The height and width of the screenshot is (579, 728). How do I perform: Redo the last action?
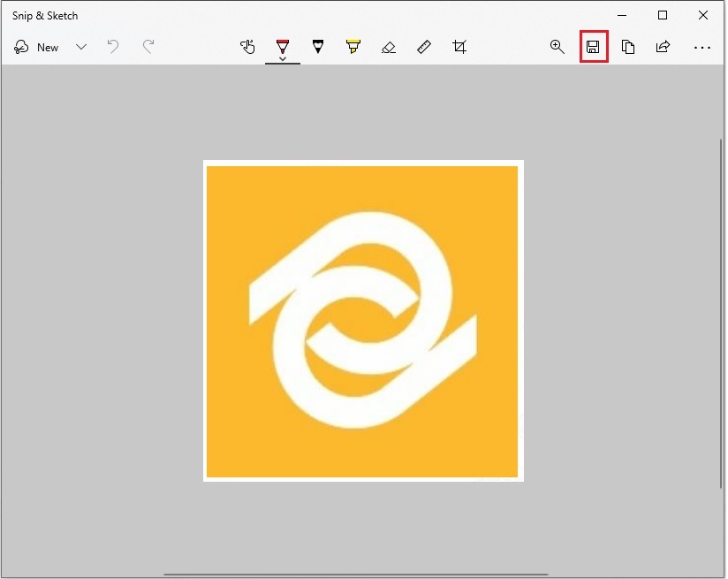click(148, 47)
